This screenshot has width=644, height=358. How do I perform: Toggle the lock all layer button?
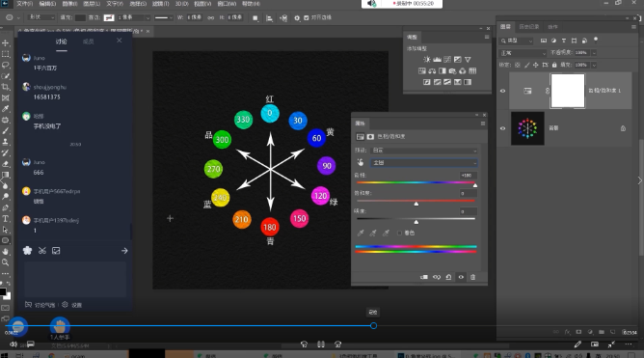point(554,65)
